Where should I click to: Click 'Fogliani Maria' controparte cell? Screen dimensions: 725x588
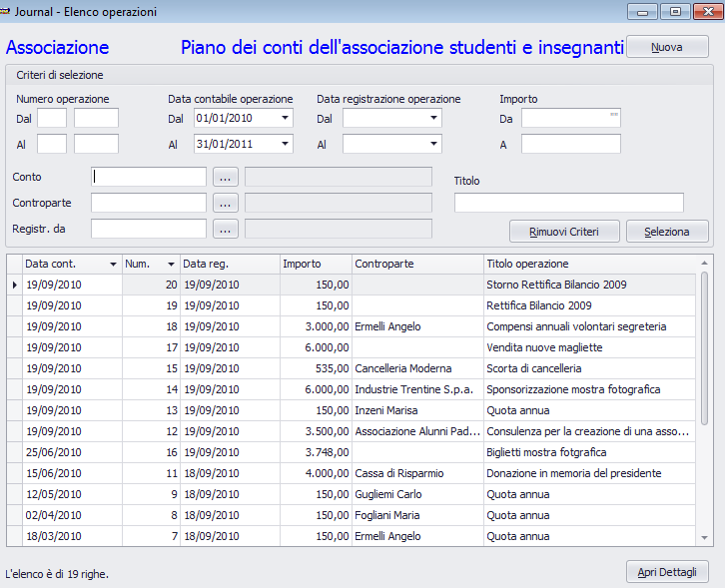418,515
